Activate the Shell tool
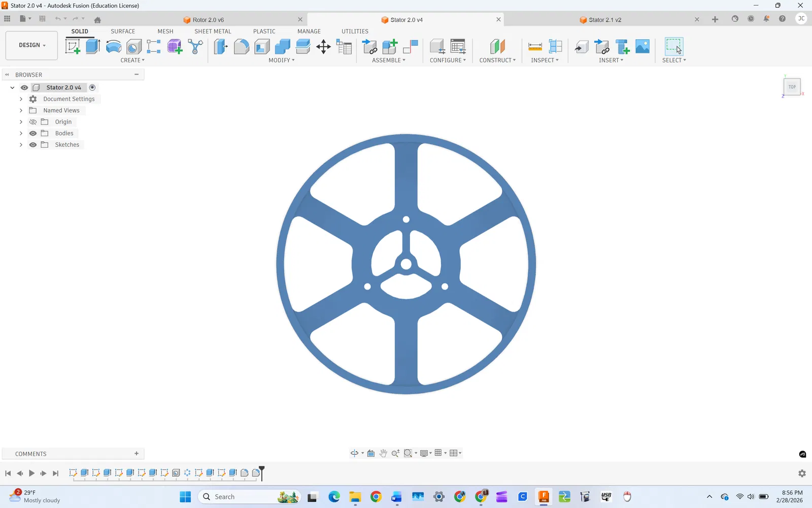This screenshot has width=812, height=508. pos(262,47)
